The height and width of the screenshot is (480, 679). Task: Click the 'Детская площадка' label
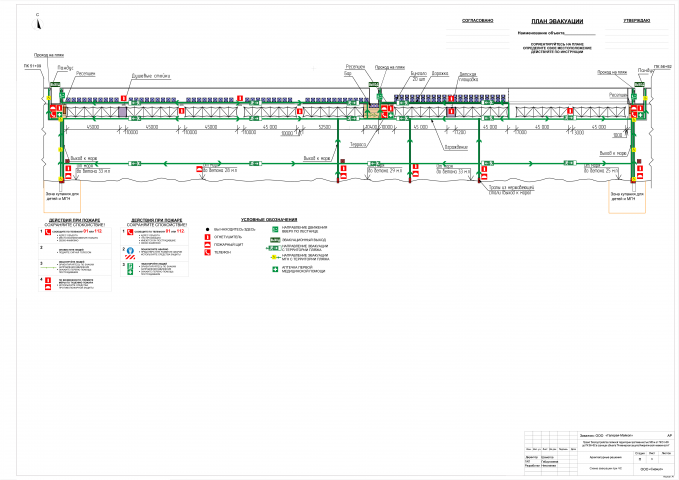(468, 77)
